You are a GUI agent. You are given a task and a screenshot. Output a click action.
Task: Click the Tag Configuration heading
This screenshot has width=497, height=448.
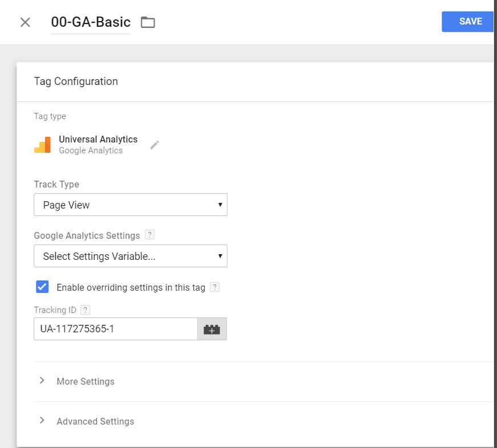coord(76,82)
